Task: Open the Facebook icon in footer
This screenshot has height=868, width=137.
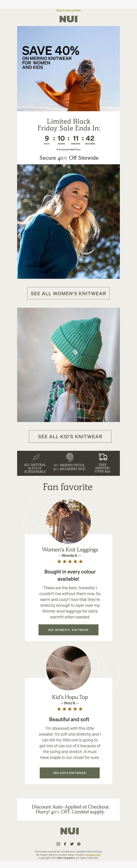Action: click(x=65, y=844)
